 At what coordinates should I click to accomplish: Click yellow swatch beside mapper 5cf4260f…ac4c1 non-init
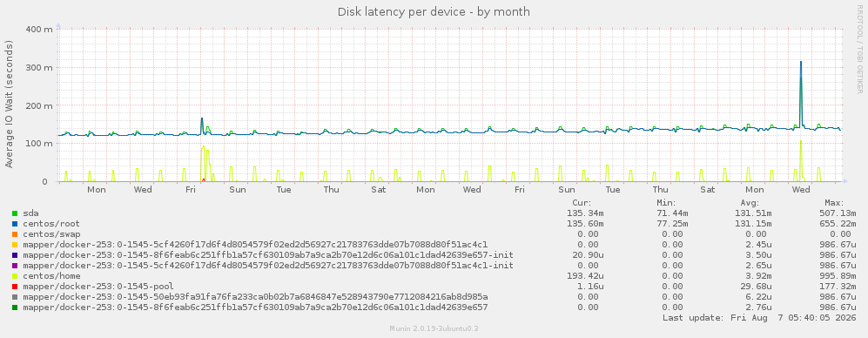pyautogui.click(x=15, y=245)
